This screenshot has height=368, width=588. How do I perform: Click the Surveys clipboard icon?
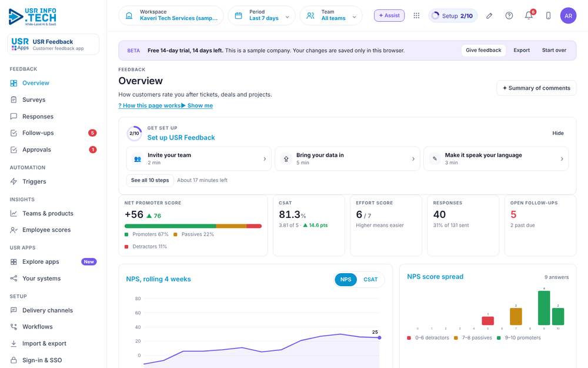pyautogui.click(x=14, y=100)
